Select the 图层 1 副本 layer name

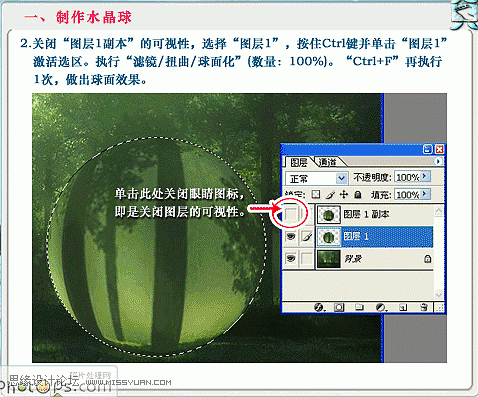366,214
